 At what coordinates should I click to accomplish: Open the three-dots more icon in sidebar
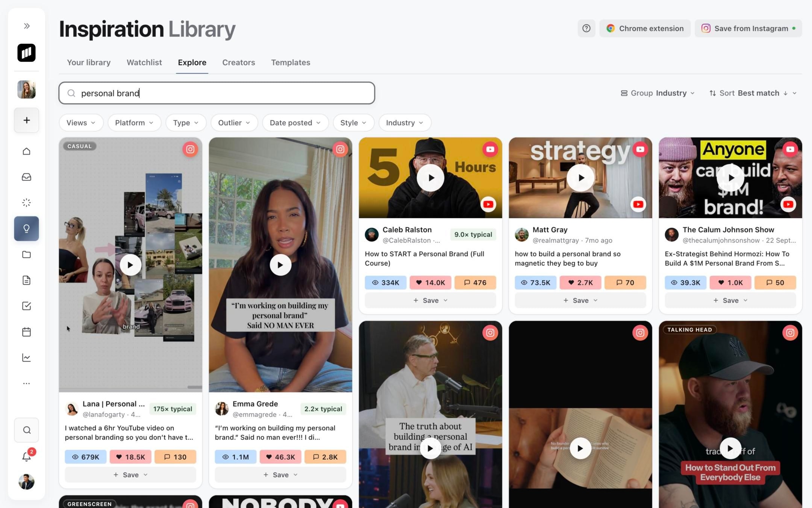[x=26, y=383]
